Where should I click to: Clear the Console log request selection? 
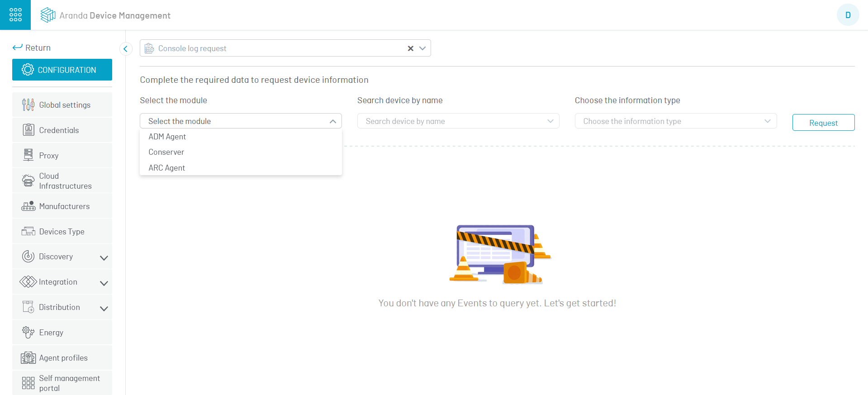pyautogui.click(x=410, y=48)
